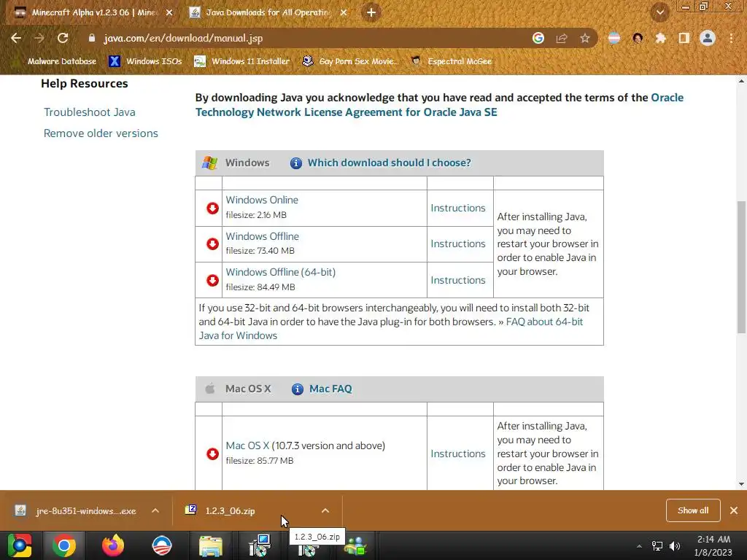Image resolution: width=747 pixels, height=560 pixels.
Task: Click red download arrow for Windows Offline 64-bit
Action: (212, 280)
